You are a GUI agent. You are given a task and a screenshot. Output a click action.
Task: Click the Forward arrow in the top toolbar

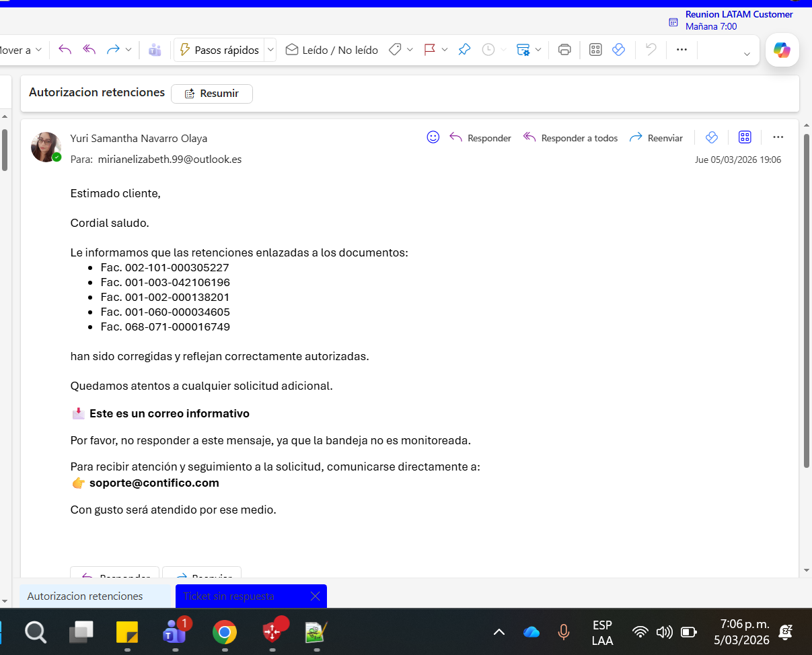[x=113, y=50]
